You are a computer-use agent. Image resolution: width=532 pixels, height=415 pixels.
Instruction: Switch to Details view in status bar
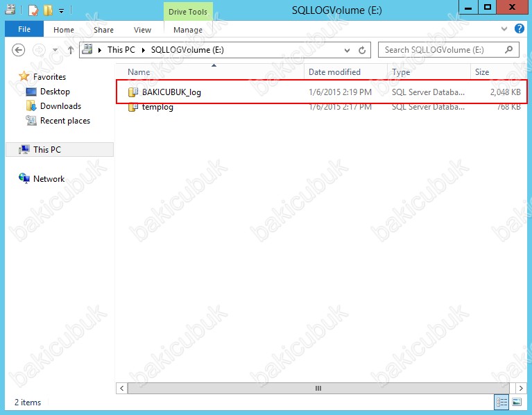coord(501,403)
